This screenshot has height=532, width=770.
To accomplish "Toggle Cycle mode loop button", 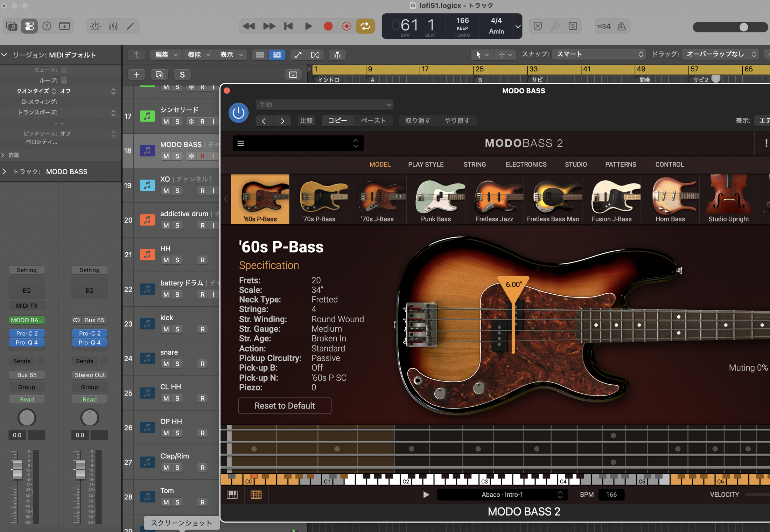I will 365,26.
